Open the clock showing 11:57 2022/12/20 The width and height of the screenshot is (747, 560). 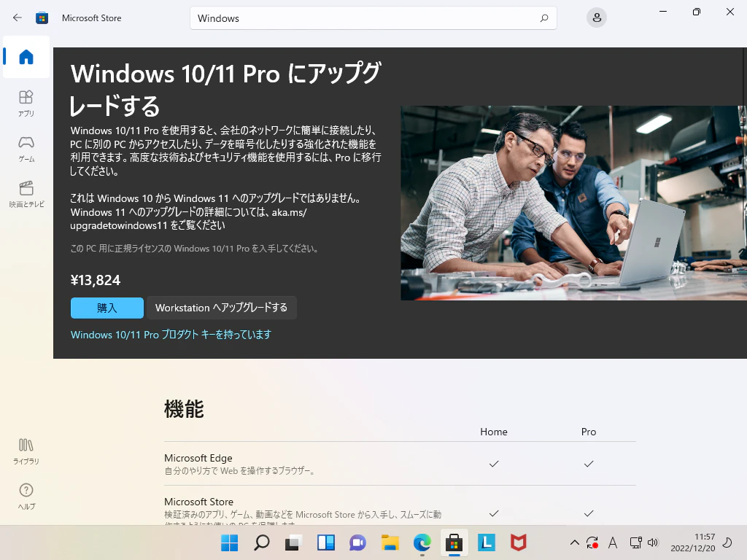coord(693,542)
